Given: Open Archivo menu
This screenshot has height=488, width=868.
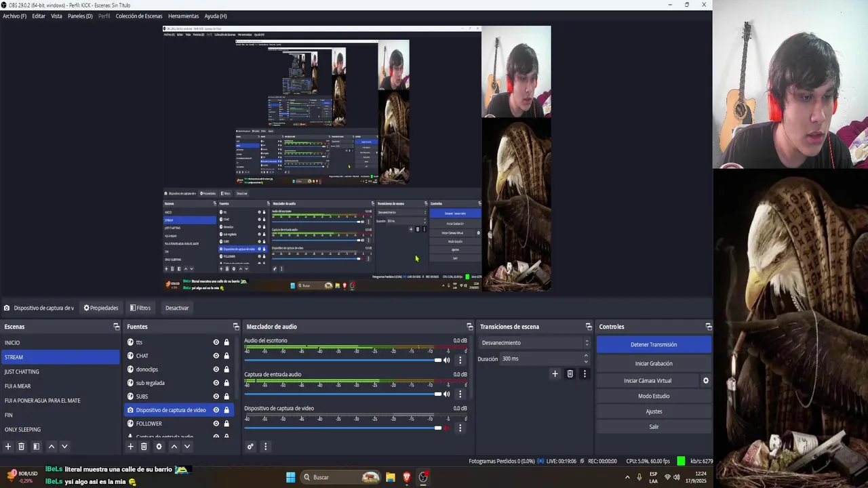Looking at the screenshot, I should (14, 16).
